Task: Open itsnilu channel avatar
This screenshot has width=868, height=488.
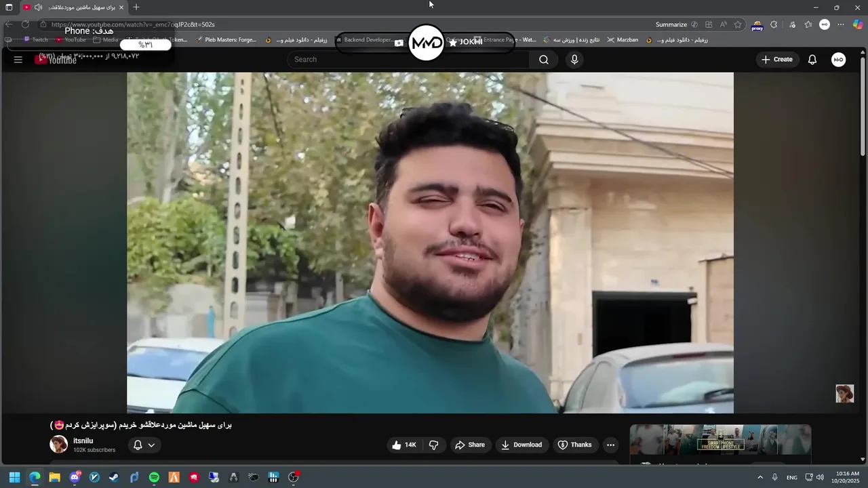Action: [x=59, y=445]
